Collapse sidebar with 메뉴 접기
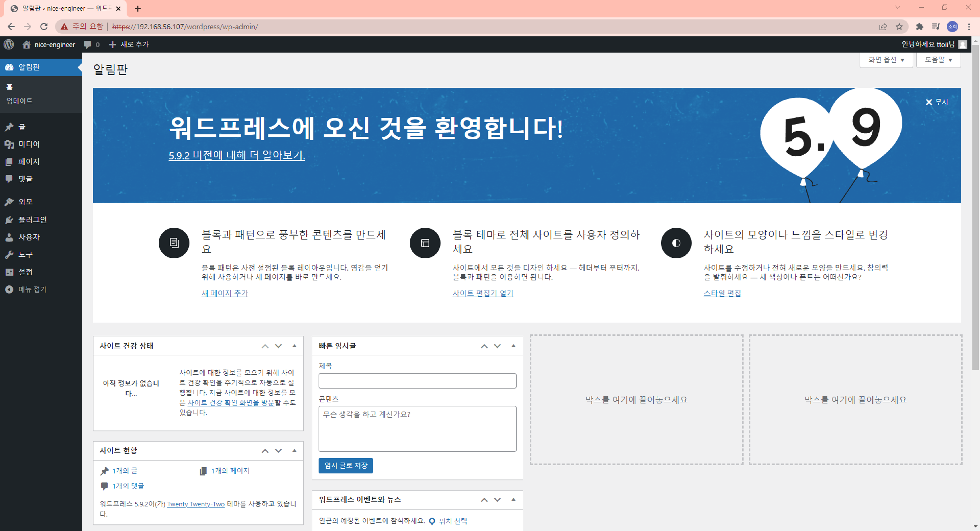The image size is (980, 531). click(x=32, y=289)
